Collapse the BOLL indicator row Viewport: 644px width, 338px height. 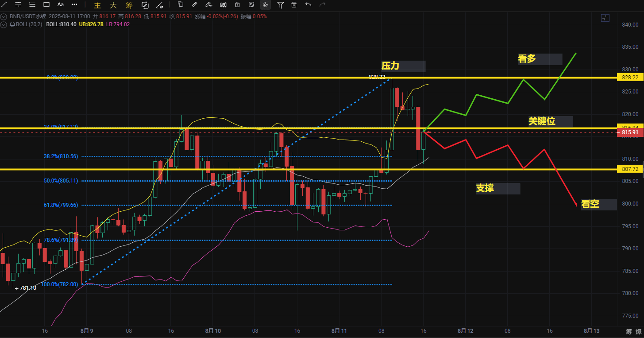click(4, 24)
